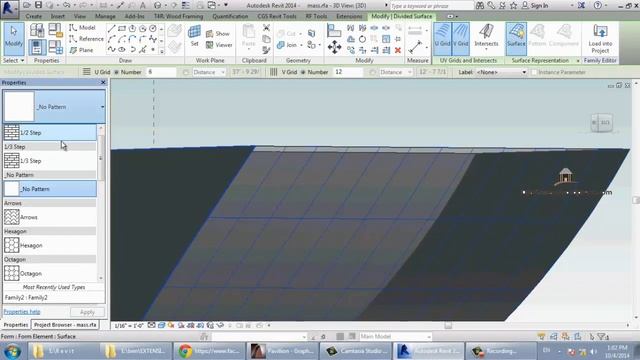Collapse the _No Pattern type selector dropdown

pyautogui.click(x=102, y=107)
